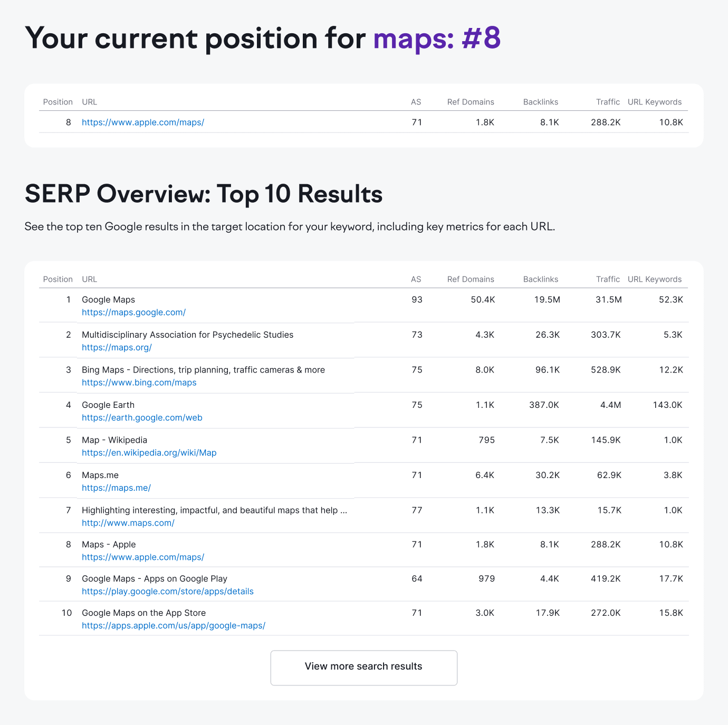This screenshot has height=725, width=728.
Task: Click the Maps - Apple URL in row 8
Action: point(142,557)
